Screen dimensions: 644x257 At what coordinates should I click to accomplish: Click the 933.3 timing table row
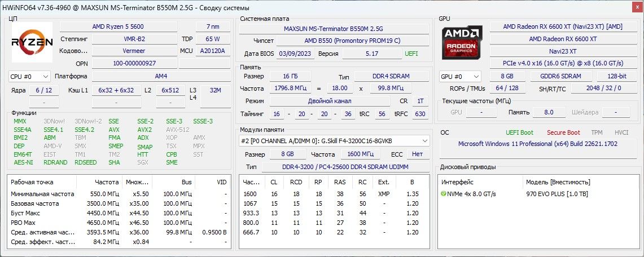click(x=334, y=213)
